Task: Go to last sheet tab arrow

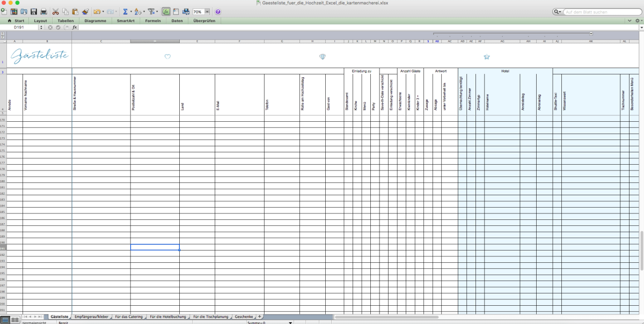Action: (x=41, y=317)
